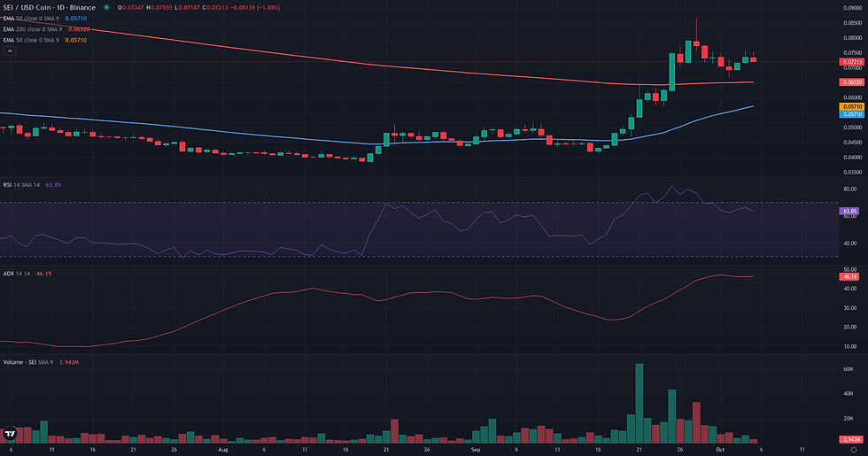
Task: Click volume label 2.943M on axis
Action: (851, 439)
